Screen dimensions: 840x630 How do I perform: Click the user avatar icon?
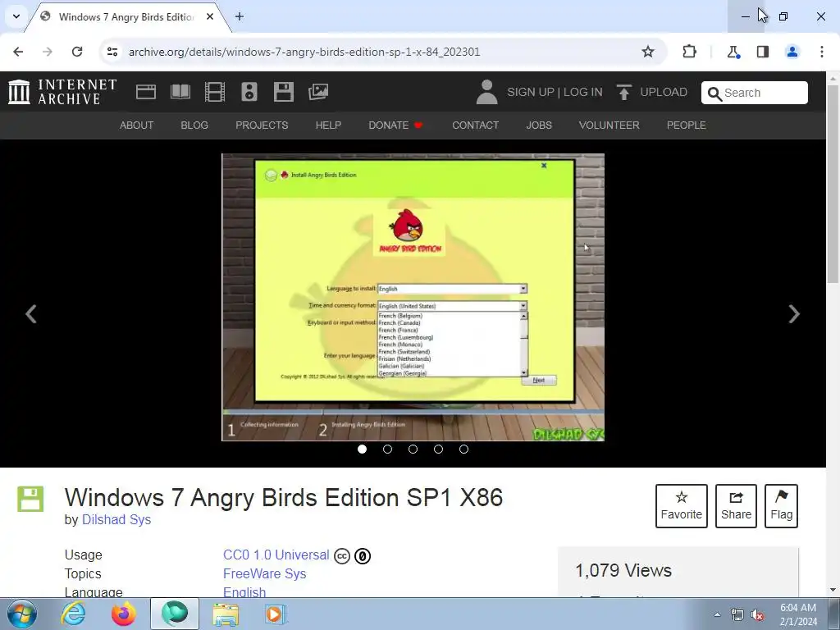point(486,92)
